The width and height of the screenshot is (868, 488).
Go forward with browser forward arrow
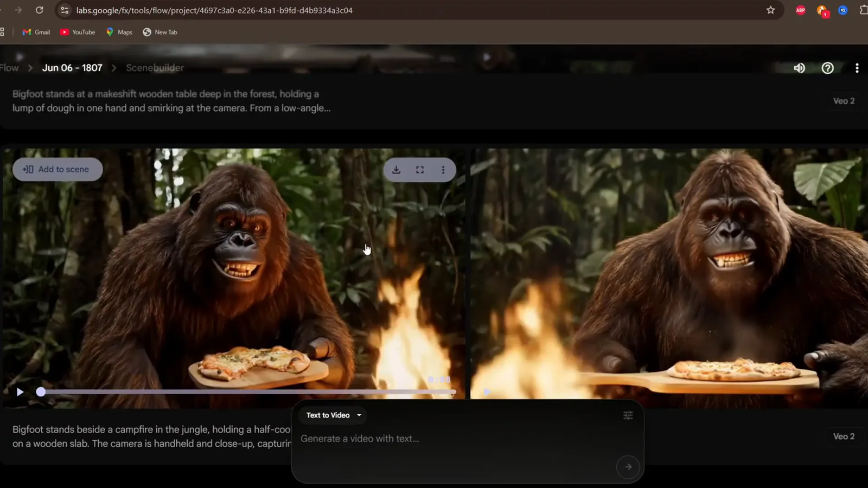point(18,10)
